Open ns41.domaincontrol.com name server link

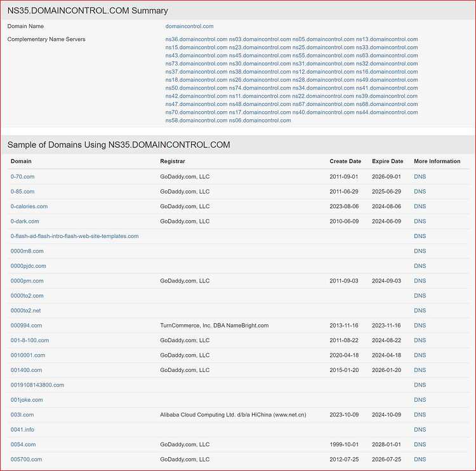click(387, 88)
